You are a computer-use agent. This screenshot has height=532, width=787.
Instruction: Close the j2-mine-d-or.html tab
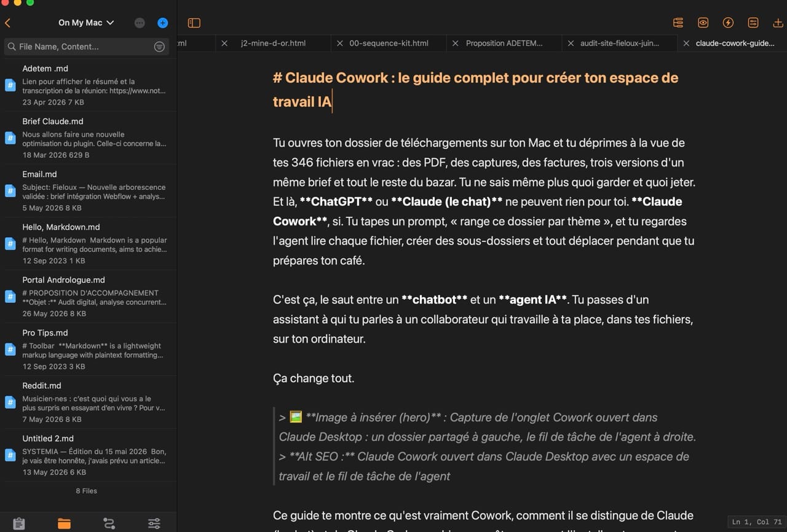click(x=224, y=43)
